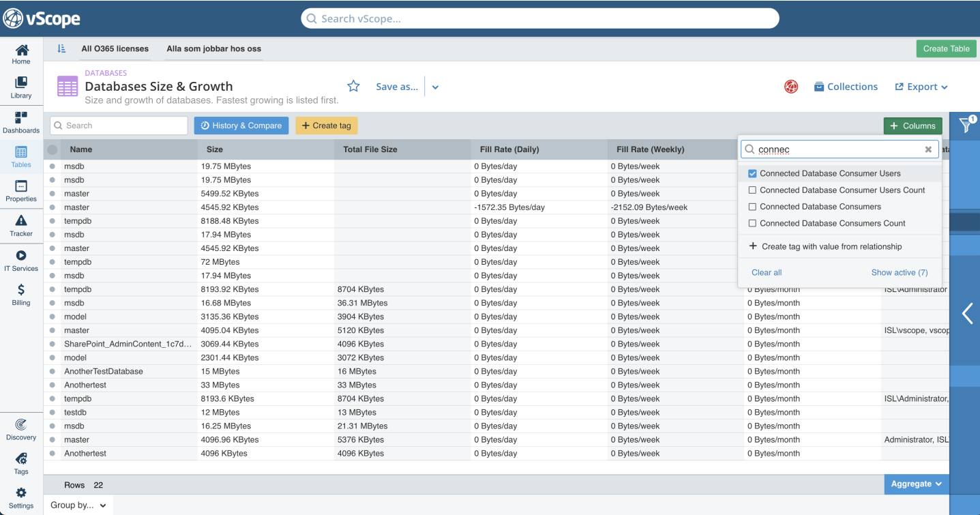Open the Library section

tap(21, 88)
